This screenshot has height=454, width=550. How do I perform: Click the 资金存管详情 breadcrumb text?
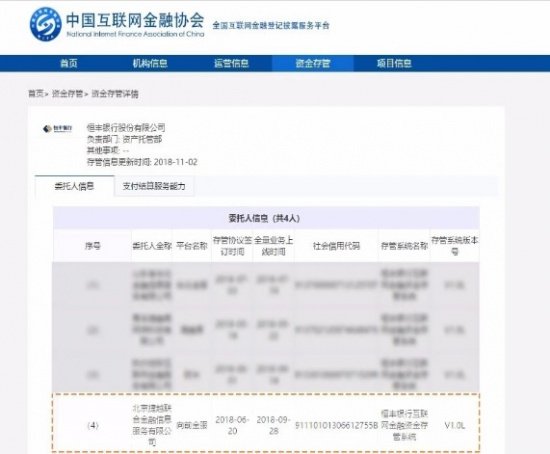click(x=115, y=94)
